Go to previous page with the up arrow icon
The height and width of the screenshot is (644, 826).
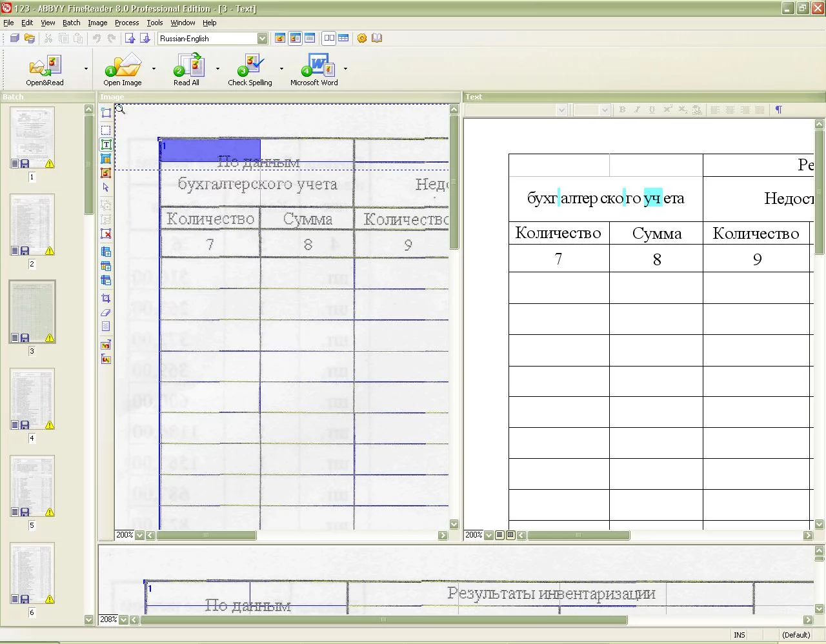[x=130, y=38]
